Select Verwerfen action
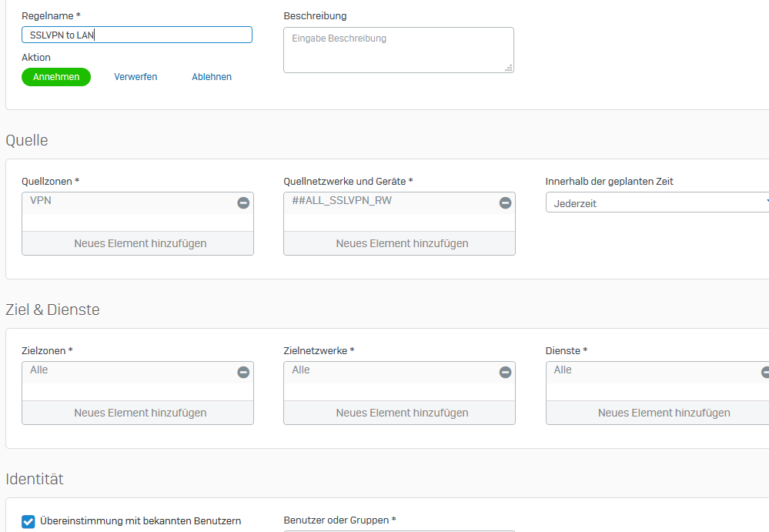The height and width of the screenshot is (532, 769). (135, 77)
